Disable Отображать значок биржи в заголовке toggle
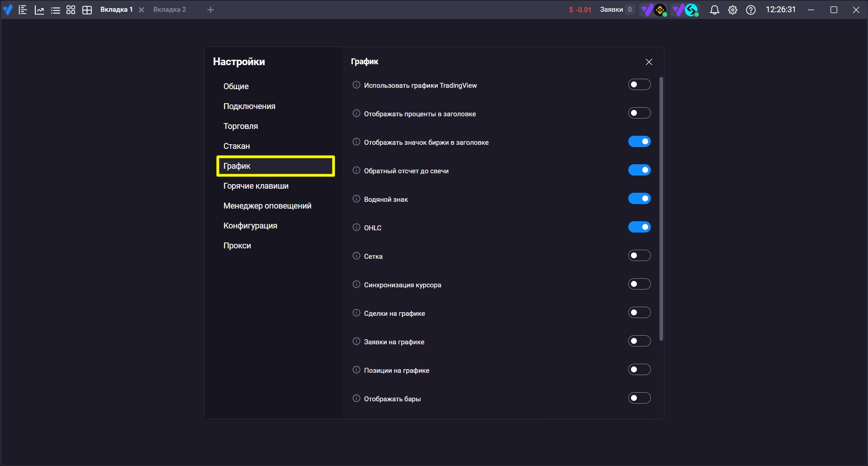This screenshot has height=466, width=868. click(639, 142)
